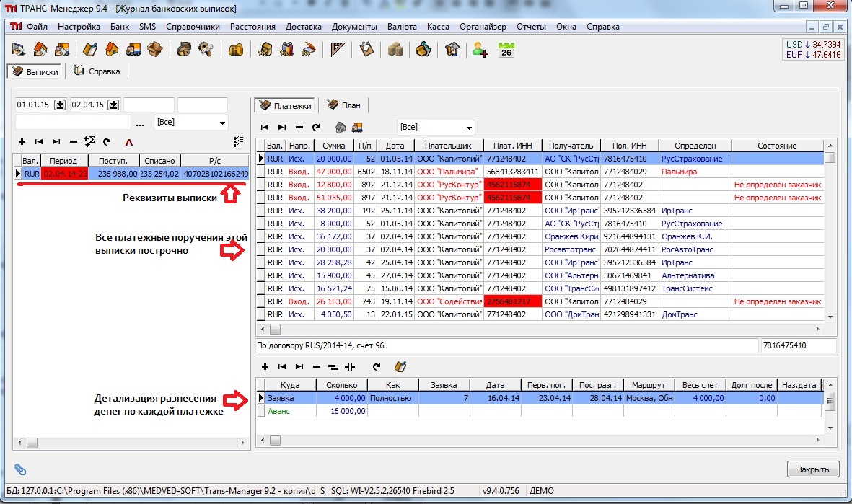
Task: Click the gray house icon in the payments toolbar
Action: click(341, 127)
